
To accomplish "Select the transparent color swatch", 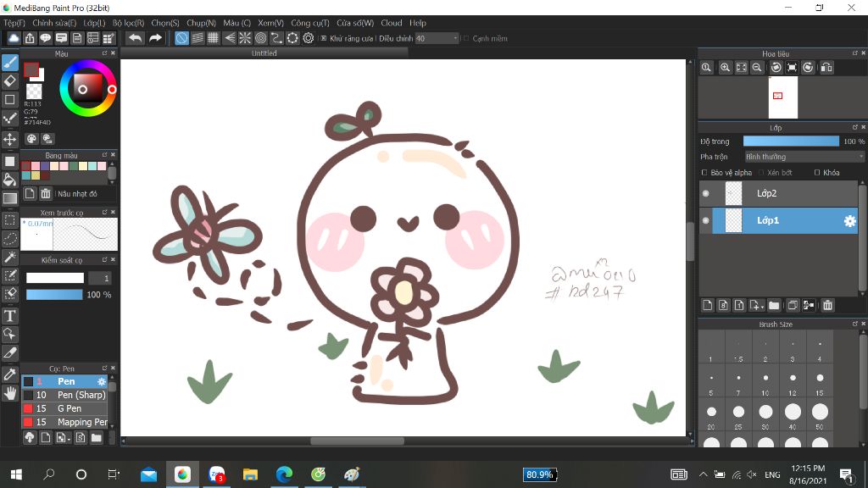I will click(x=34, y=91).
